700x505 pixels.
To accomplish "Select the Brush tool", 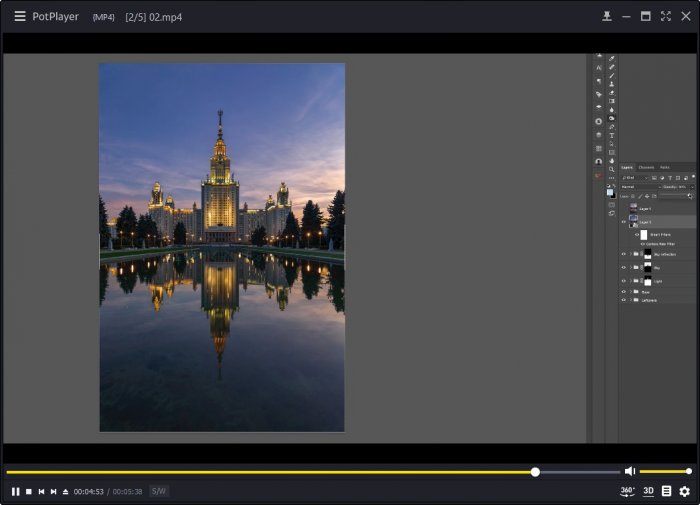I will pos(612,75).
